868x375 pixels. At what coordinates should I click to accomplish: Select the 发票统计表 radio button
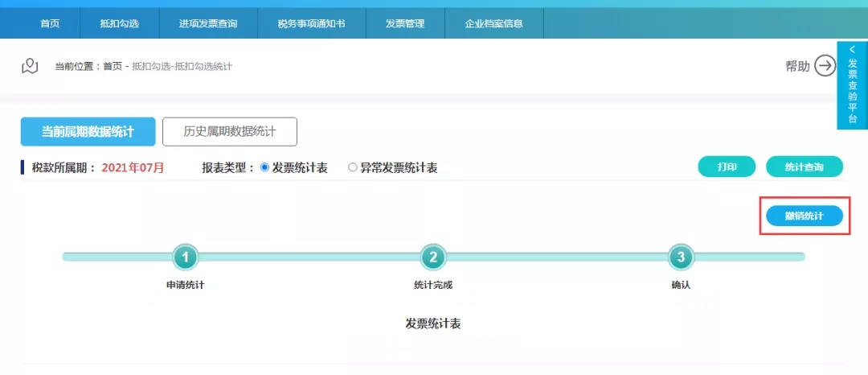[265, 167]
